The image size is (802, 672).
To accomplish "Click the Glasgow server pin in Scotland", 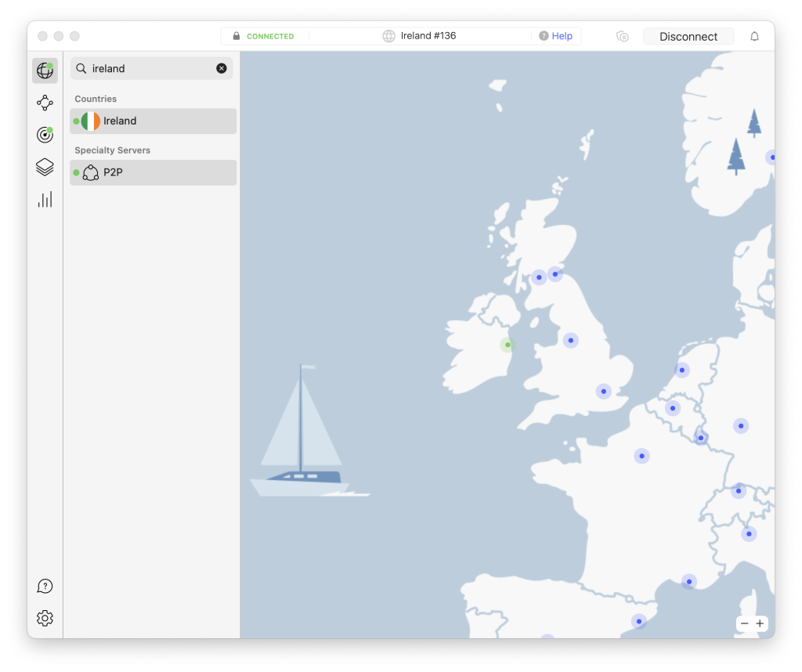I will pyautogui.click(x=539, y=277).
